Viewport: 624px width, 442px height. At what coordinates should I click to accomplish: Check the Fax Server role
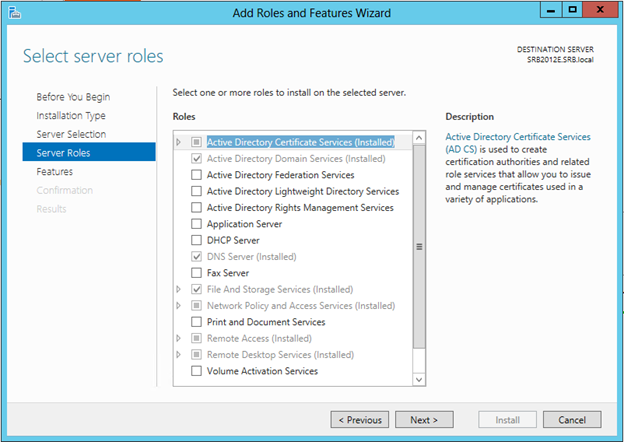pyautogui.click(x=196, y=273)
